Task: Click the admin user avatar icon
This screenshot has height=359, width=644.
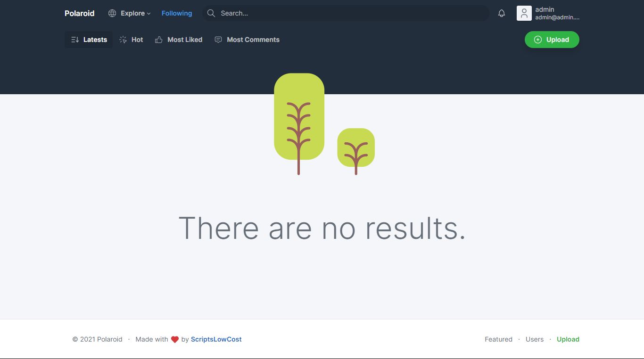Action: [524, 13]
